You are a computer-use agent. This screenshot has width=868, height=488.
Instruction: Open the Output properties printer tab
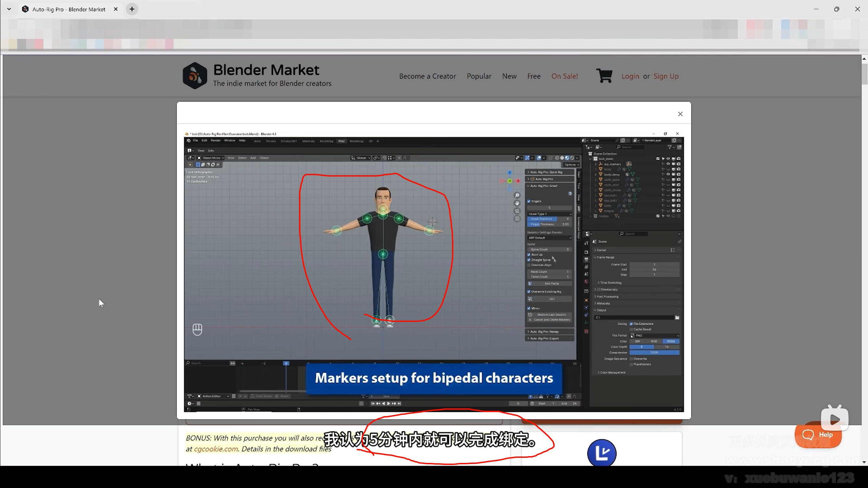(586, 260)
